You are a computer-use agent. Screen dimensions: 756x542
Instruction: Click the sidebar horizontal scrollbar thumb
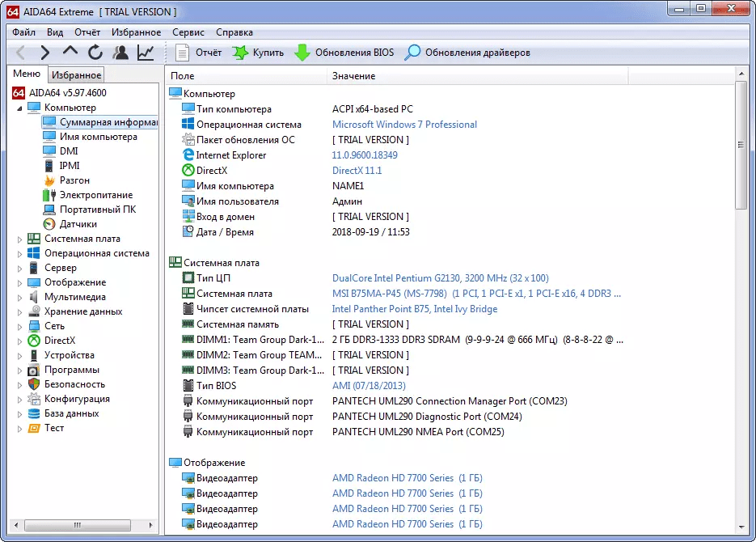[77, 525]
